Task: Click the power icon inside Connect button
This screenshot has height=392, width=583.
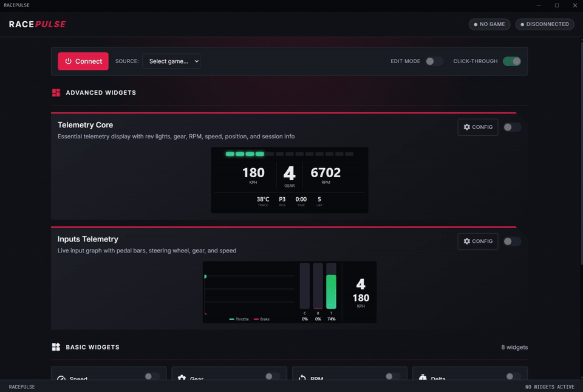Action: click(x=69, y=61)
